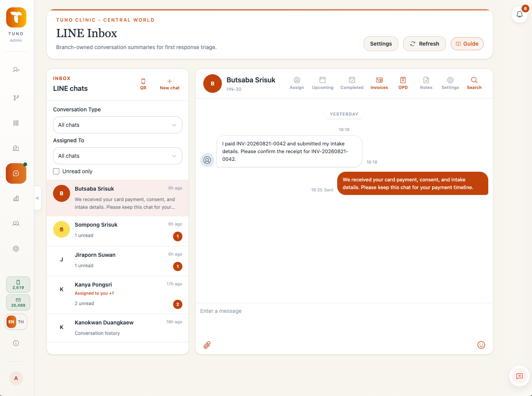Open the active chat inbox sidebar icon
Screen dimensions: 532x396
[x=16, y=173]
